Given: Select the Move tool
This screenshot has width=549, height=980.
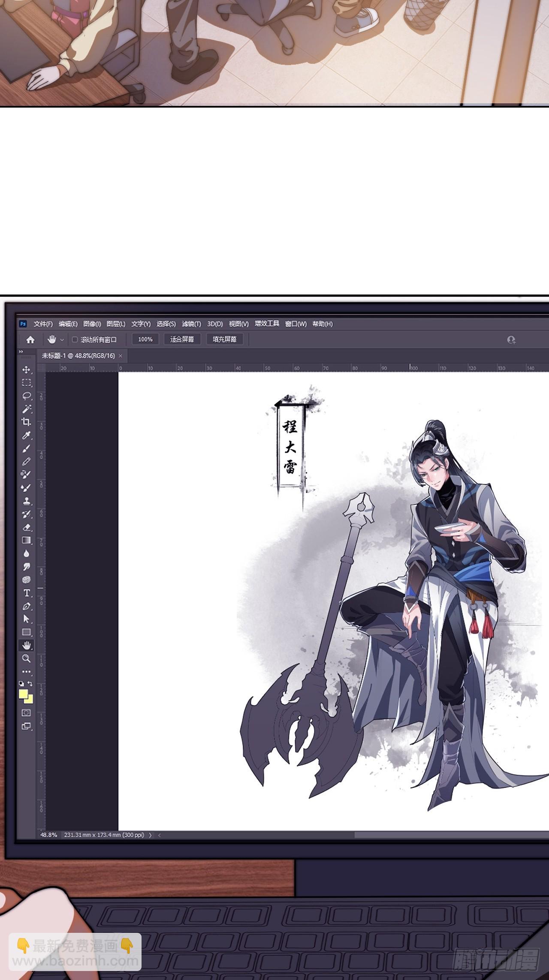Looking at the screenshot, I should 26,370.
